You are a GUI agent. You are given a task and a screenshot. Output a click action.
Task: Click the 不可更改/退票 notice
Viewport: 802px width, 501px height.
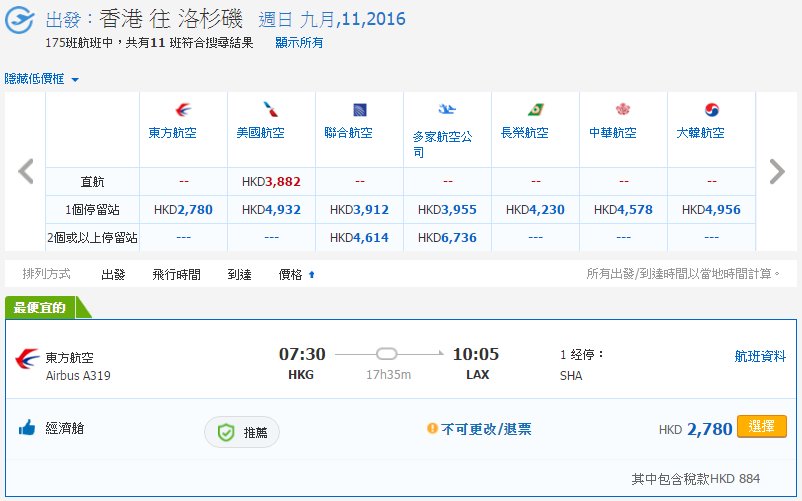point(486,429)
